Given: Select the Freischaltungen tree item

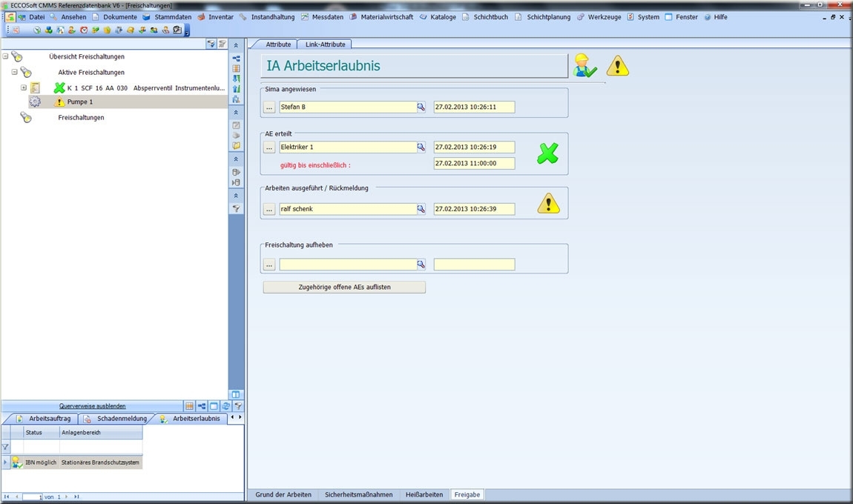Looking at the screenshot, I should (81, 117).
